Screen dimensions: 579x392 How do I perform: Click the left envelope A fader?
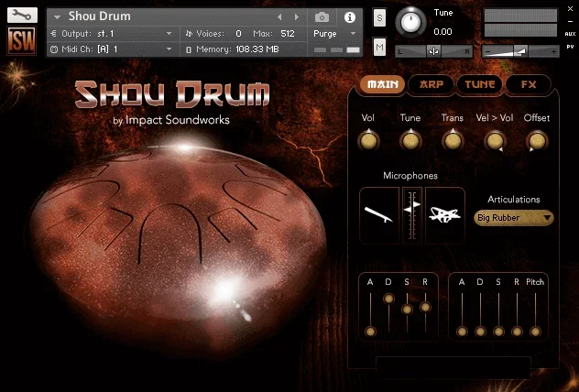(x=370, y=332)
